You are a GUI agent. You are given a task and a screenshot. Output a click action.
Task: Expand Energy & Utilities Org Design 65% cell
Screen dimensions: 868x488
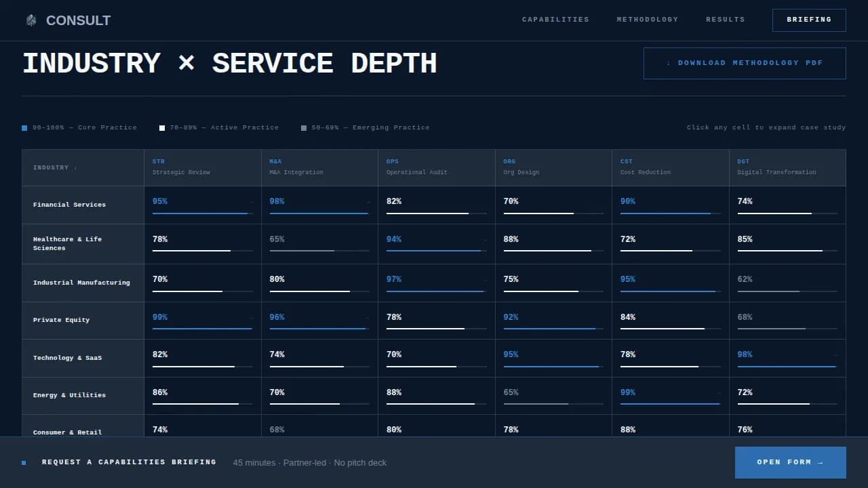pyautogui.click(x=553, y=396)
